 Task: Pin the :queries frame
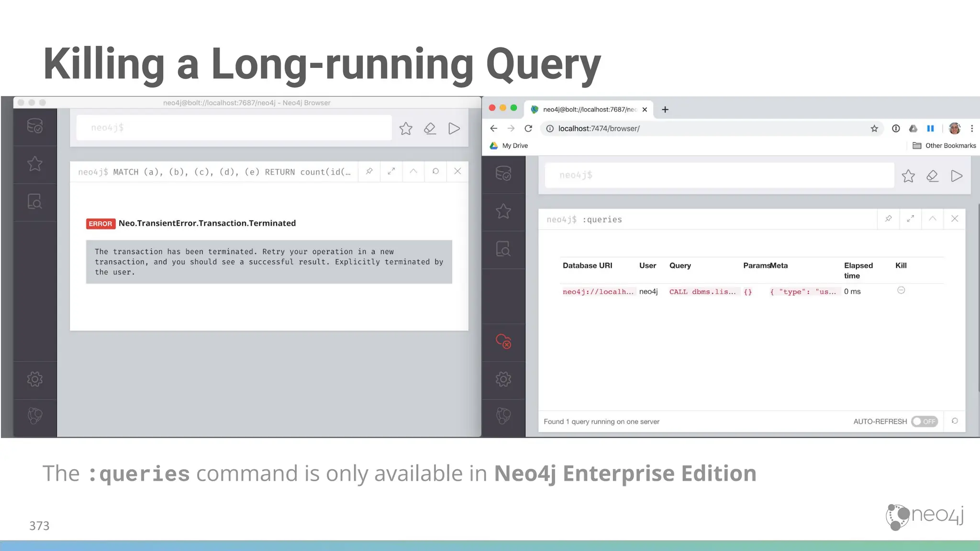[x=889, y=219]
